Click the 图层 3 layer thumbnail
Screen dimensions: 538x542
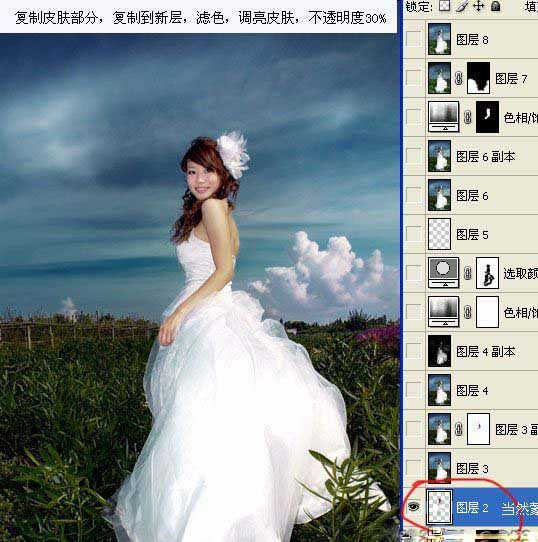[x=439, y=467]
